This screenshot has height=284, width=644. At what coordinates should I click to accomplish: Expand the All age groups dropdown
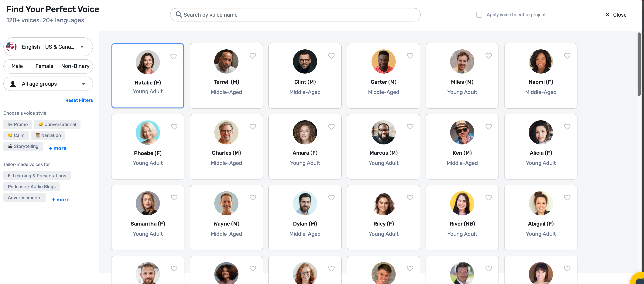48,84
